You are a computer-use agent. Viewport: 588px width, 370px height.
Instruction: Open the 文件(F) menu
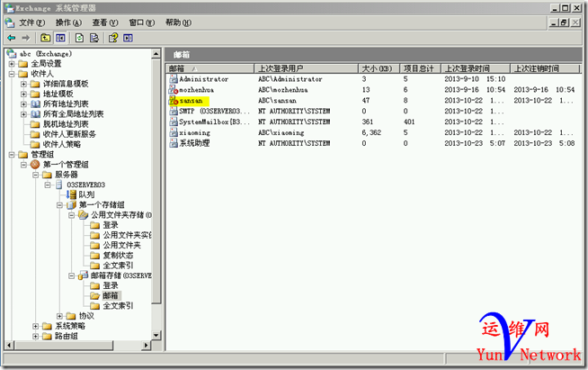31,23
